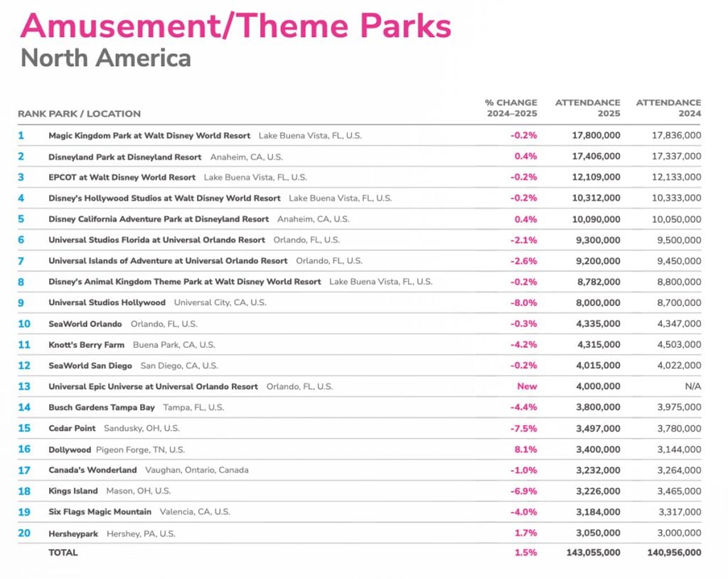Select the 'ATTENDANCE 2025' column header
728x579 pixels.
click(588, 108)
